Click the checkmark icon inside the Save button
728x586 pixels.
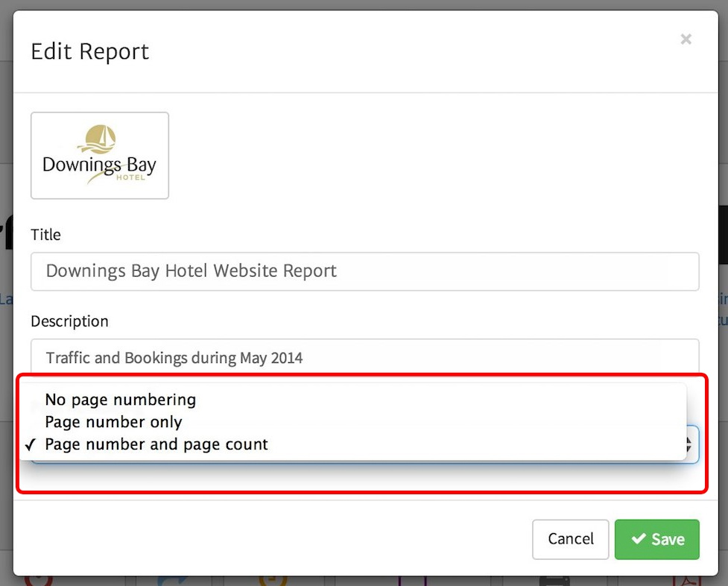639,539
